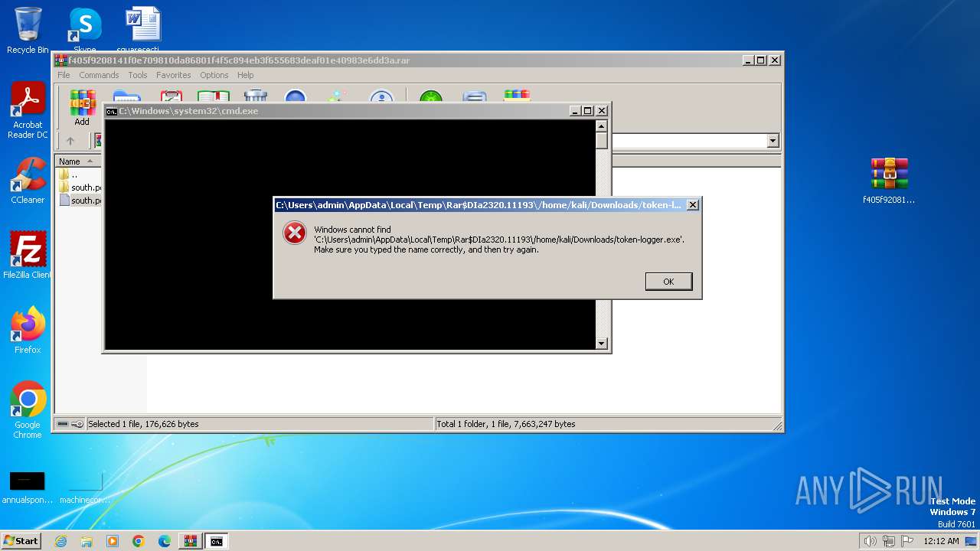Click the Info icon in WinRAR toolbar
The image size is (980, 551).
coord(381,96)
